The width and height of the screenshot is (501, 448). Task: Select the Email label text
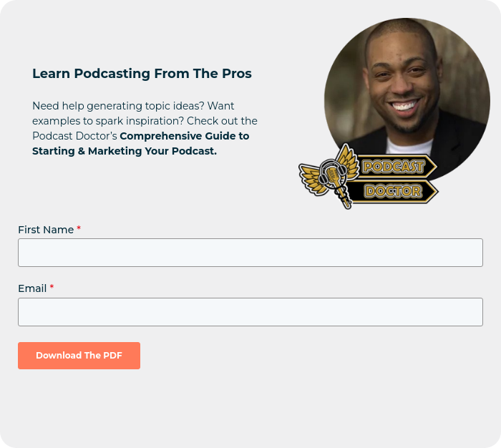coord(32,288)
